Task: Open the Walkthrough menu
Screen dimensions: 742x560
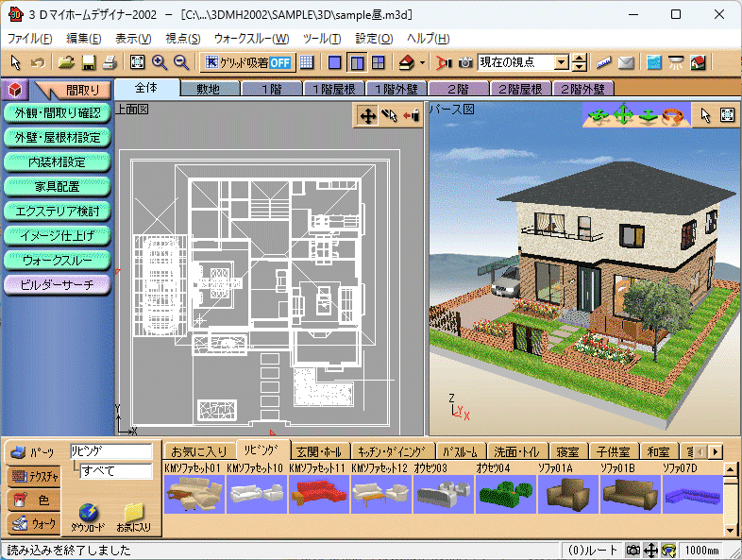Action: 251,39
